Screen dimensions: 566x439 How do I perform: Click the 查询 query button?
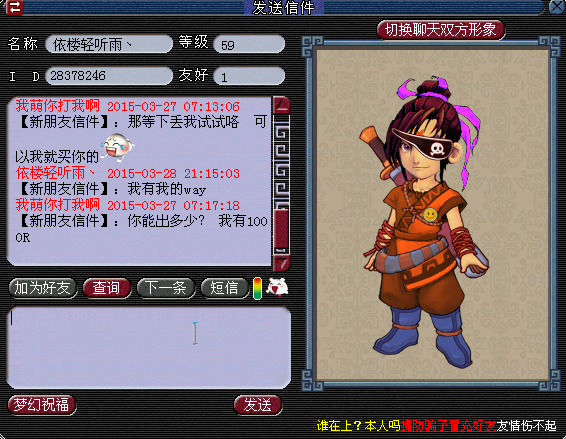coord(106,288)
